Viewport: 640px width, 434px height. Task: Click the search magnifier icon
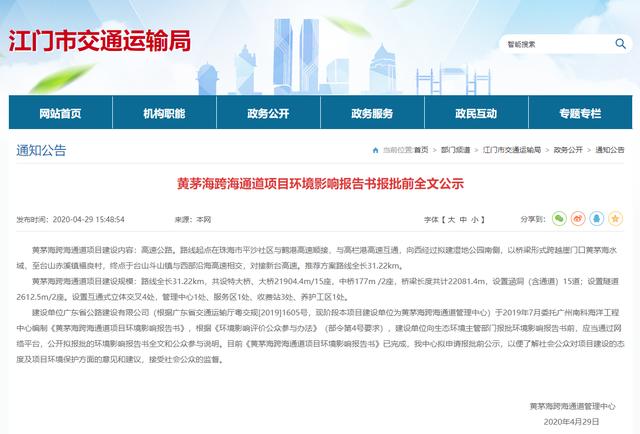620,44
